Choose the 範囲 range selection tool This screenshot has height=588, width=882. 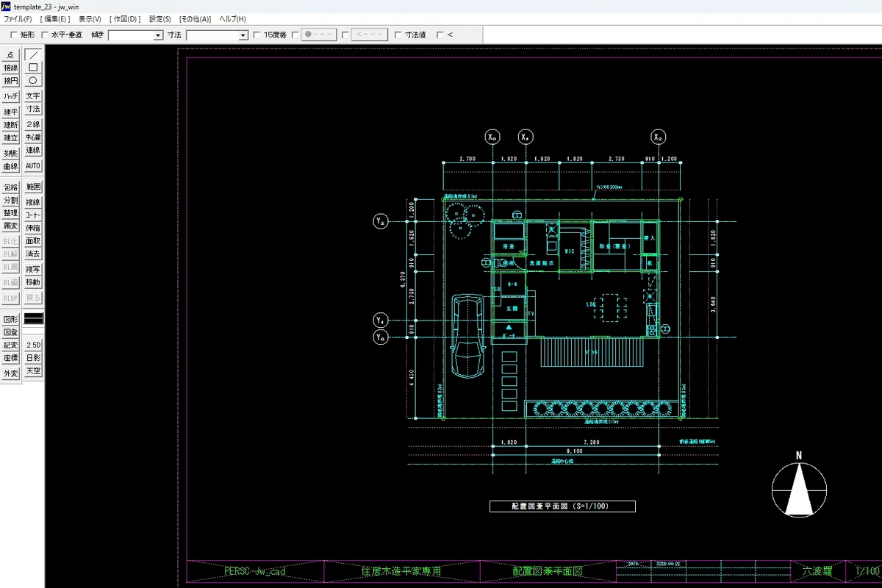point(33,187)
